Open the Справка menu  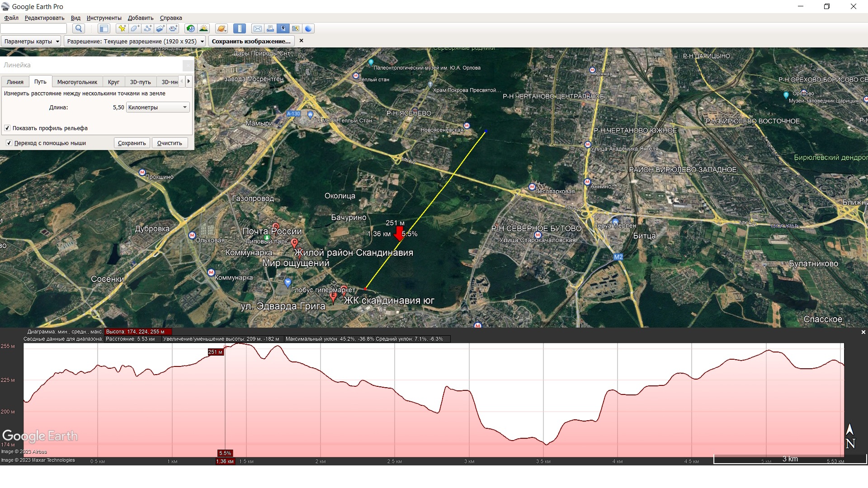pyautogui.click(x=171, y=18)
